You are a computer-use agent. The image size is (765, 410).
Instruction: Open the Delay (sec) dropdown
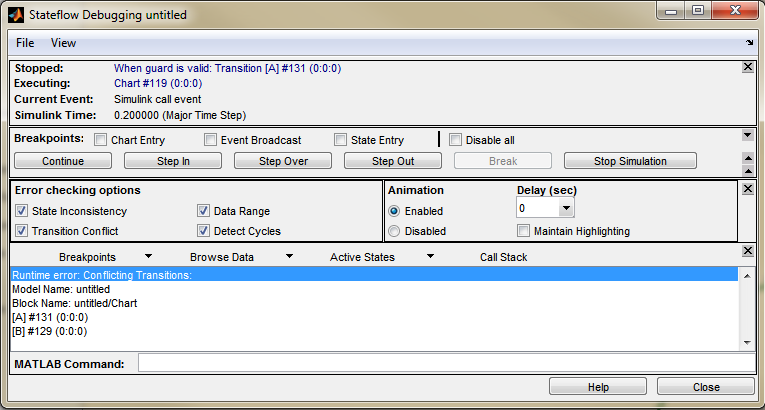coord(566,209)
